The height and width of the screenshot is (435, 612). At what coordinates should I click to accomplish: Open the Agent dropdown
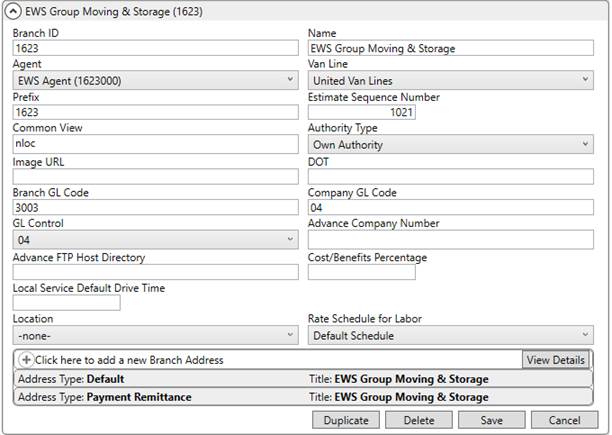click(x=155, y=80)
